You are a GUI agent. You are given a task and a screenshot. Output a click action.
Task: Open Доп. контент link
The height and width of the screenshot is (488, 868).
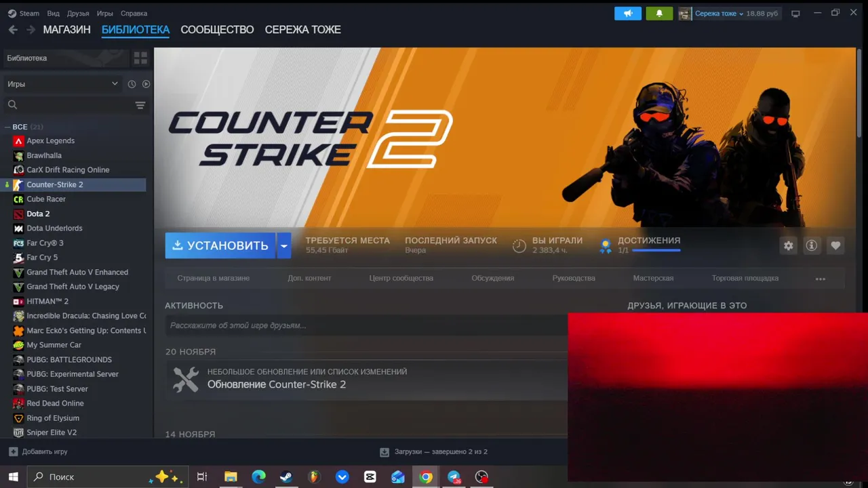click(309, 279)
